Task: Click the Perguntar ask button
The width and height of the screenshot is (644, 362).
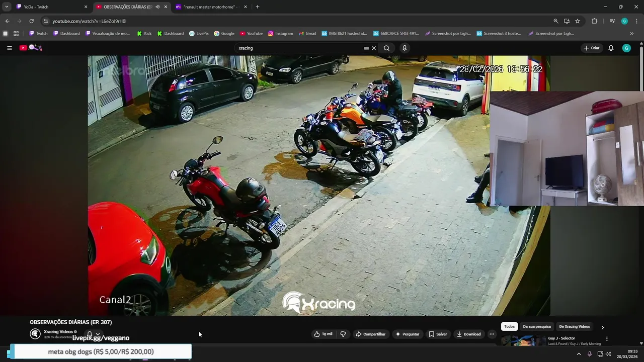Action: coord(408,334)
